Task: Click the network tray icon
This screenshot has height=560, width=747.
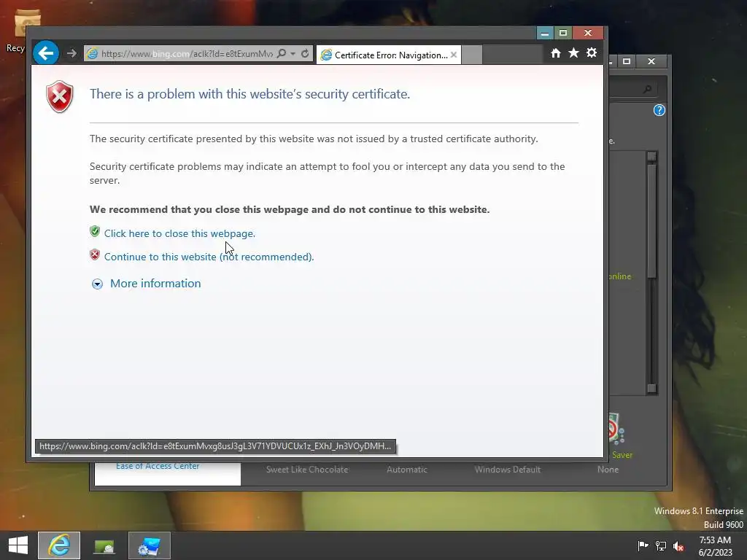Action: [x=661, y=545]
